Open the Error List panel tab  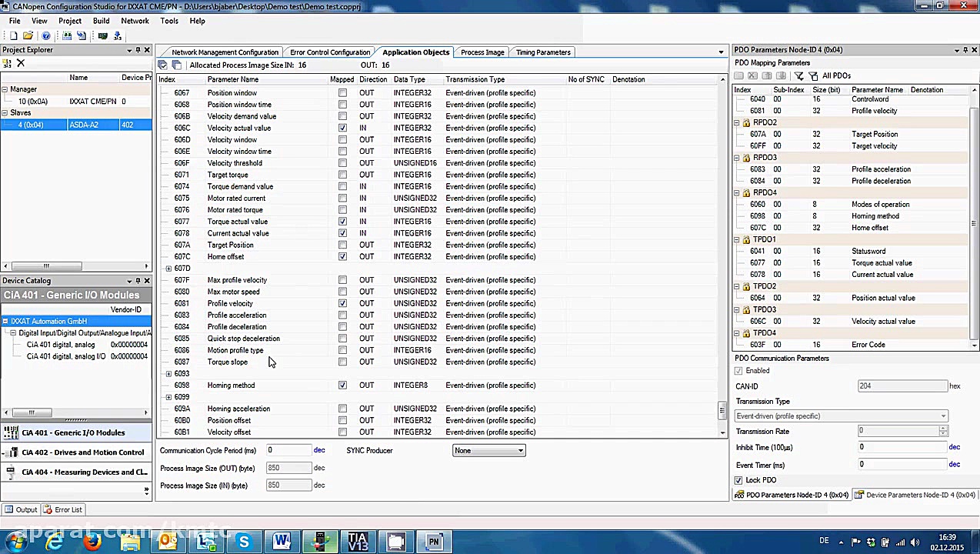pyautogui.click(x=62, y=509)
